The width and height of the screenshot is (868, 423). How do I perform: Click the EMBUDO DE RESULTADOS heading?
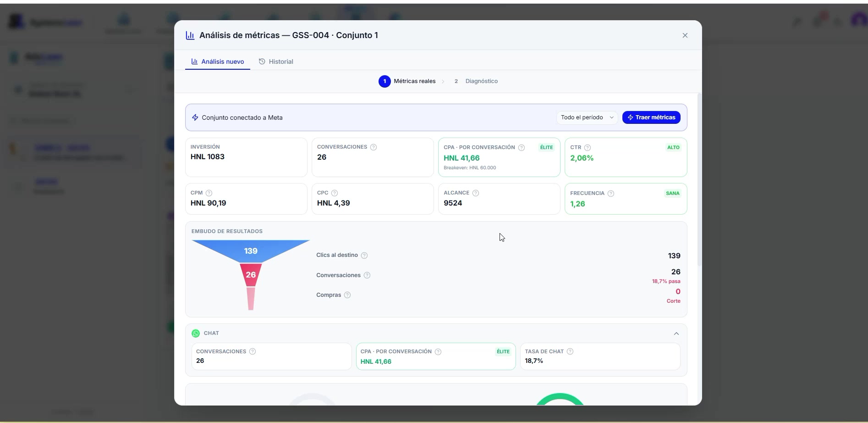point(227,231)
